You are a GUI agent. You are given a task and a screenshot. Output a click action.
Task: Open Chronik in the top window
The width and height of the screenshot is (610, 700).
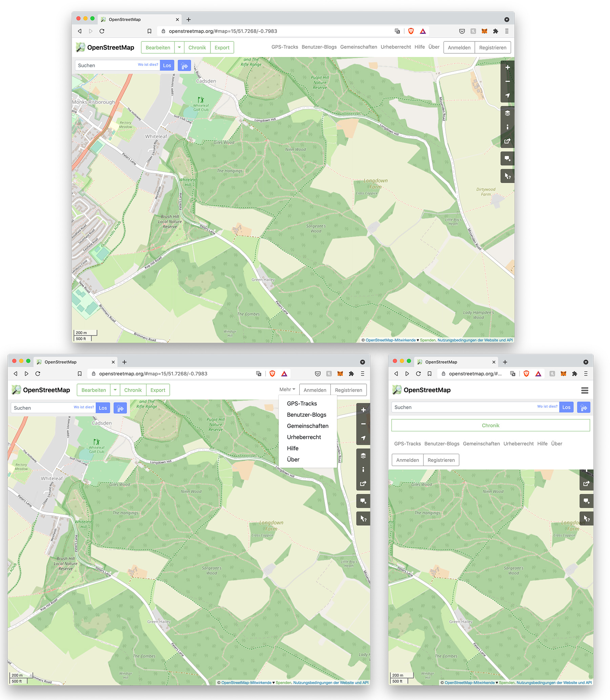coord(197,47)
